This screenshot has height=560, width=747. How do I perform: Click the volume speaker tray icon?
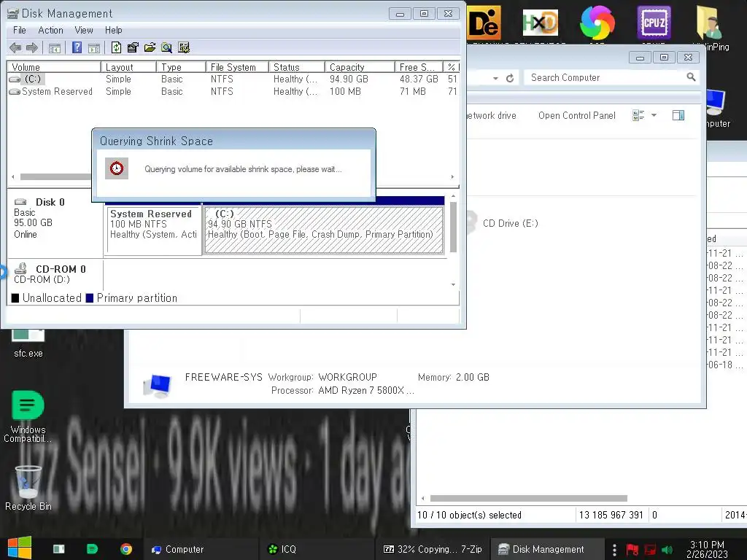[x=667, y=550]
